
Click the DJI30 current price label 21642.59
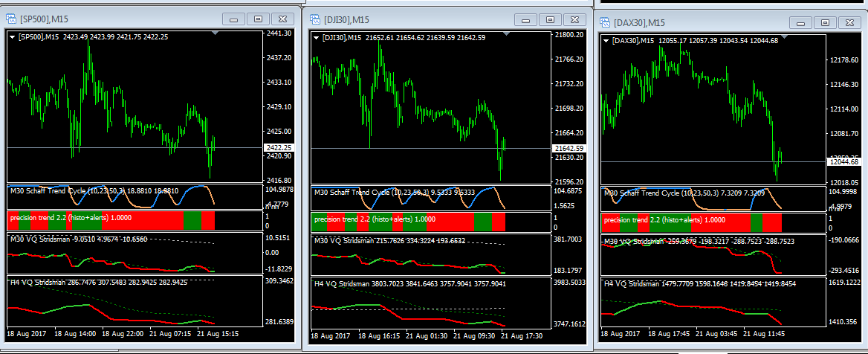click(569, 149)
